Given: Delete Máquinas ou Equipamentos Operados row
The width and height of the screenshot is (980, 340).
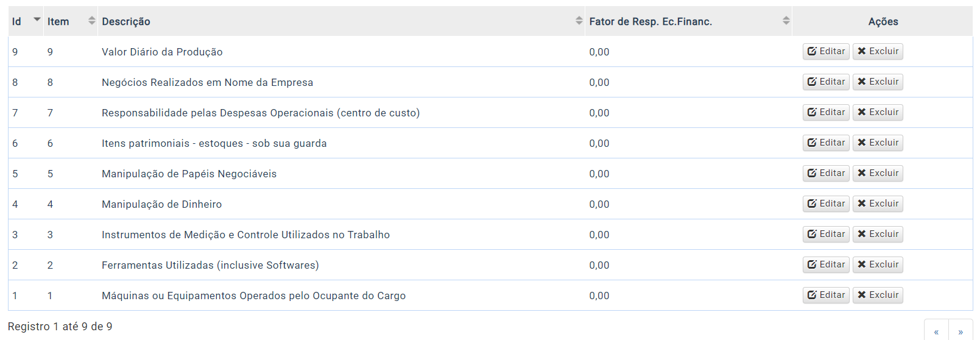Looking at the screenshot, I should click(878, 295).
